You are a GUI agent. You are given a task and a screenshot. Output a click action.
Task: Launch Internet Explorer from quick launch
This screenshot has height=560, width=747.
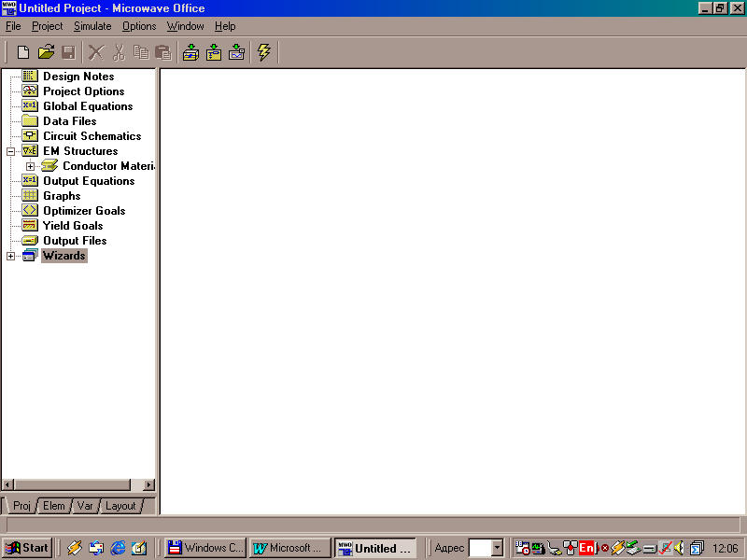point(118,548)
